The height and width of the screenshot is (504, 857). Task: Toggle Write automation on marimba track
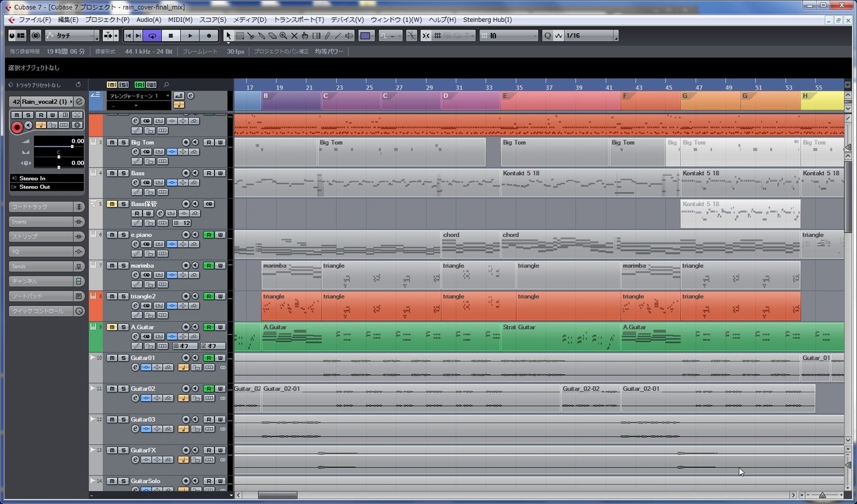[220, 266]
